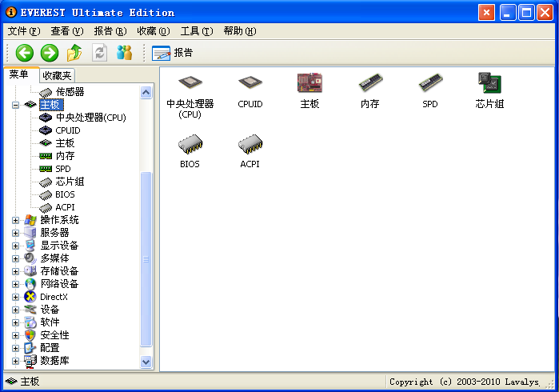The width and height of the screenshot is (559, 392).
Task: Expand the 设备 tree node
Action: [x=15, y=310]
